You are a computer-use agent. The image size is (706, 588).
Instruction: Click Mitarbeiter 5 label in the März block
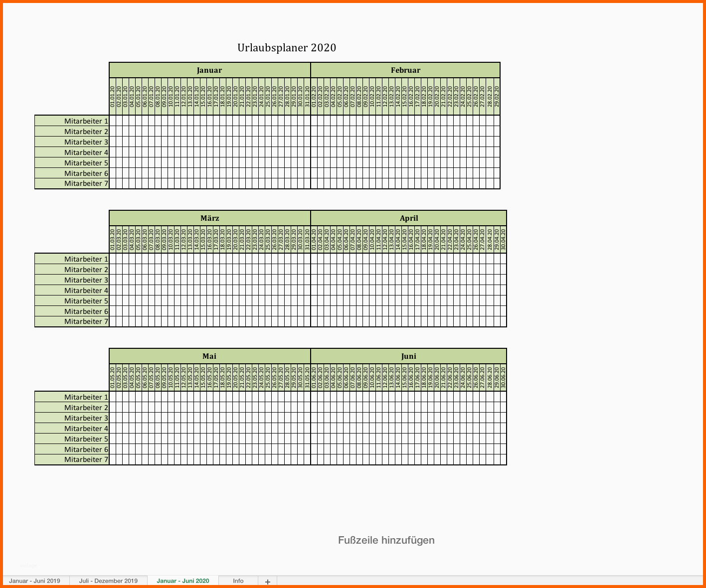(x=72, y=301)
